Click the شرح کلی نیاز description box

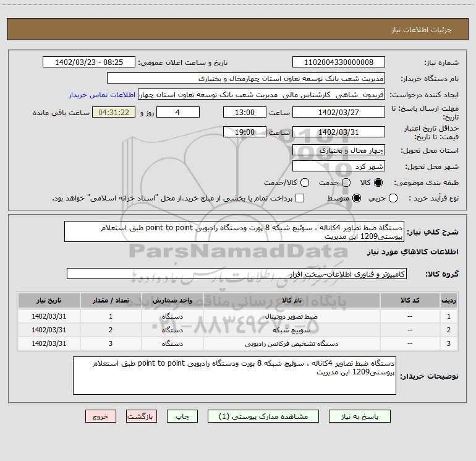pyautogui.click(x=234, y=231)
